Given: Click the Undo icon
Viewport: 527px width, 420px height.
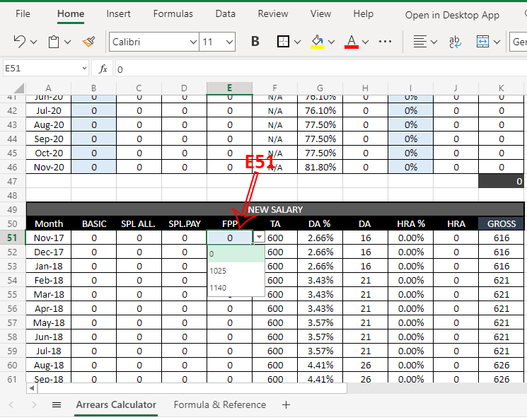Looking at the screenshot, I should click(19, 42).
